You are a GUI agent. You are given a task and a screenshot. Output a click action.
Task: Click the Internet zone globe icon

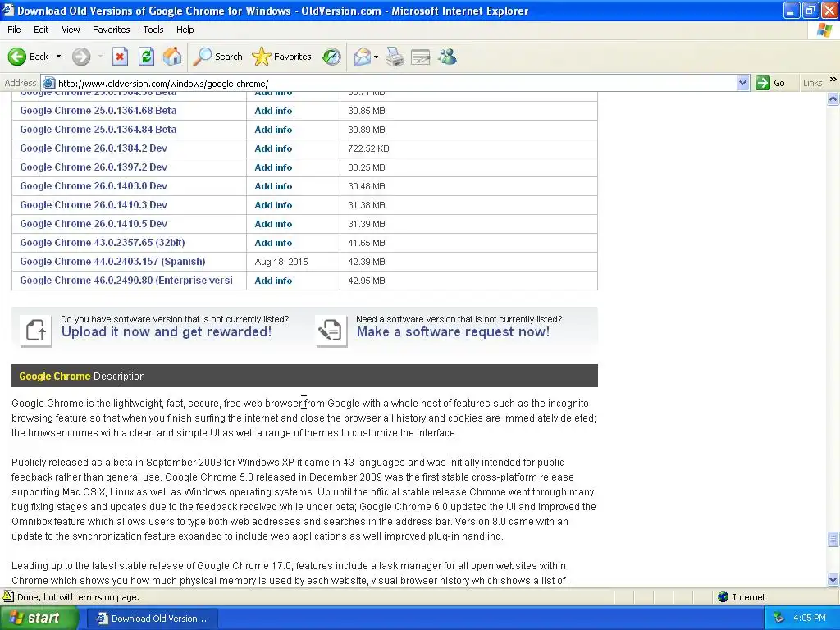724,597
